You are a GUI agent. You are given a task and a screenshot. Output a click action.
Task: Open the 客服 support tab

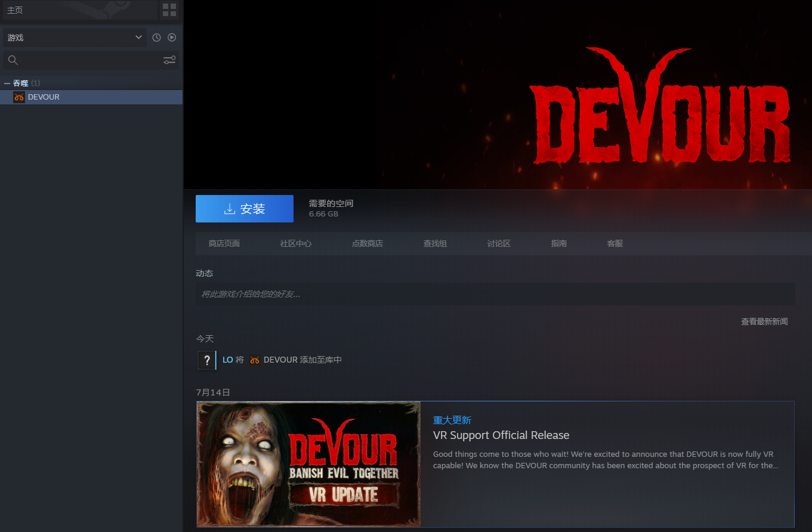pyautogui.click(x=615, y=243)
